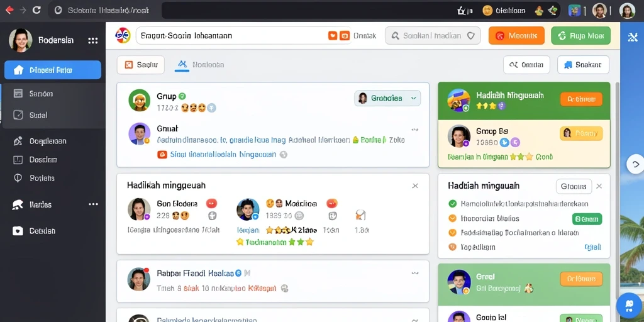Click the blue link beside Yogediiagm
Screen dimensions: 644x322
click(x=592, y=247)
